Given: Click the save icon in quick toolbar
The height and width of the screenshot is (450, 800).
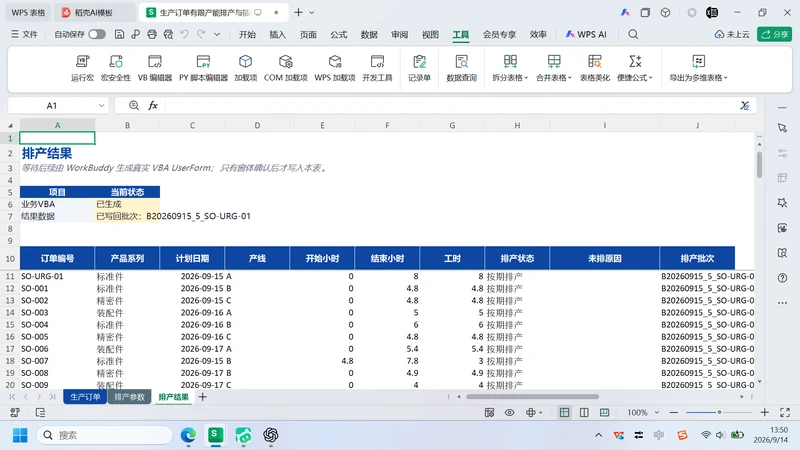Looking at the screenshot, I should [119, 34].
